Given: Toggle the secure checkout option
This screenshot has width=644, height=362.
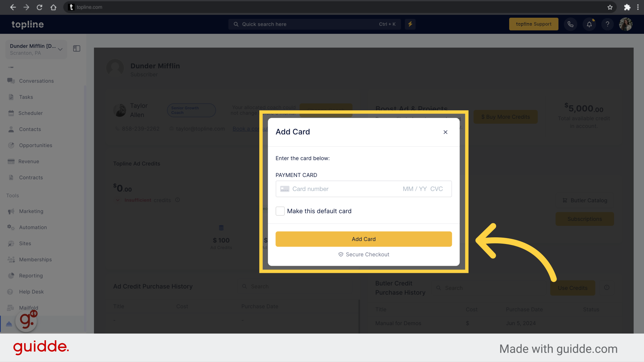Looking at the screenshot, I should point(364,254).
